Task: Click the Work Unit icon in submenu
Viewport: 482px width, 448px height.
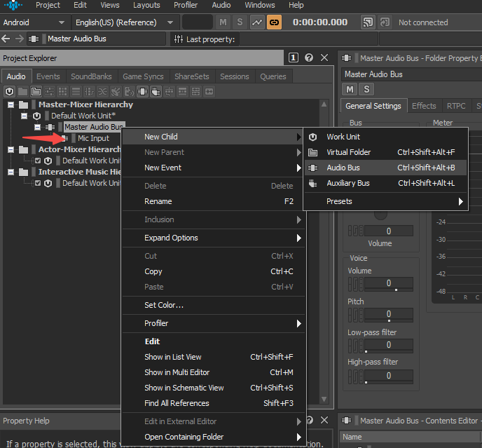Action: pos(313,137)
